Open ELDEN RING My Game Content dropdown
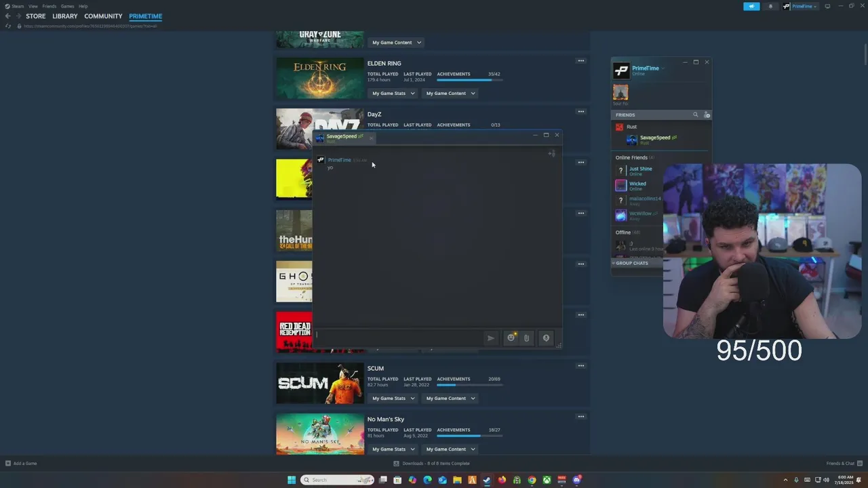The width and height of the screenshot is (868, 488). pos(450,94)
